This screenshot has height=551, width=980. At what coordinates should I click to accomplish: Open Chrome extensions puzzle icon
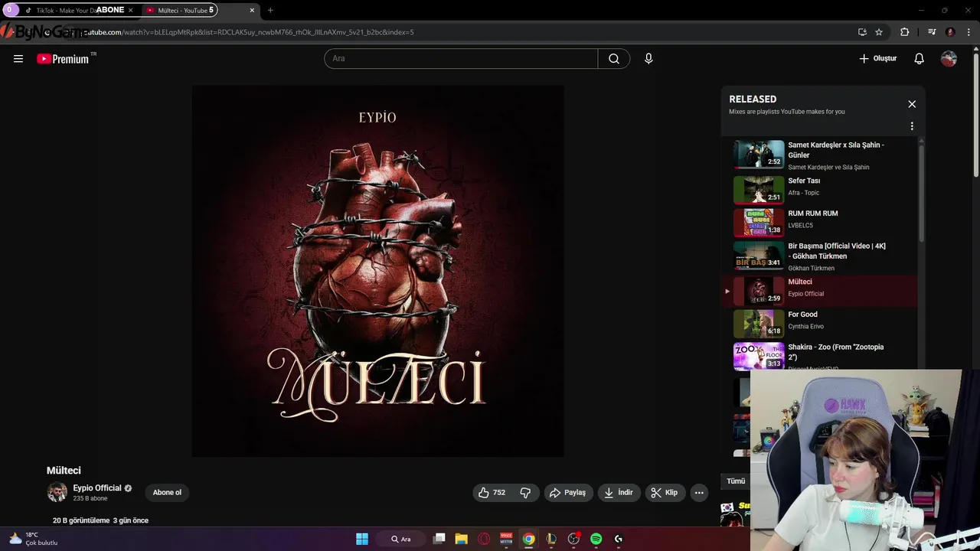[905, 32]
